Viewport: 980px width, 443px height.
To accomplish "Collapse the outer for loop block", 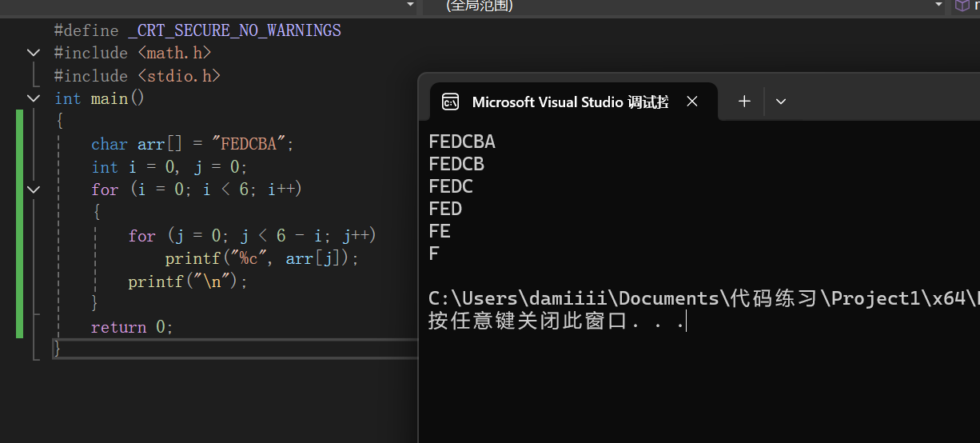I will point(34,190).
